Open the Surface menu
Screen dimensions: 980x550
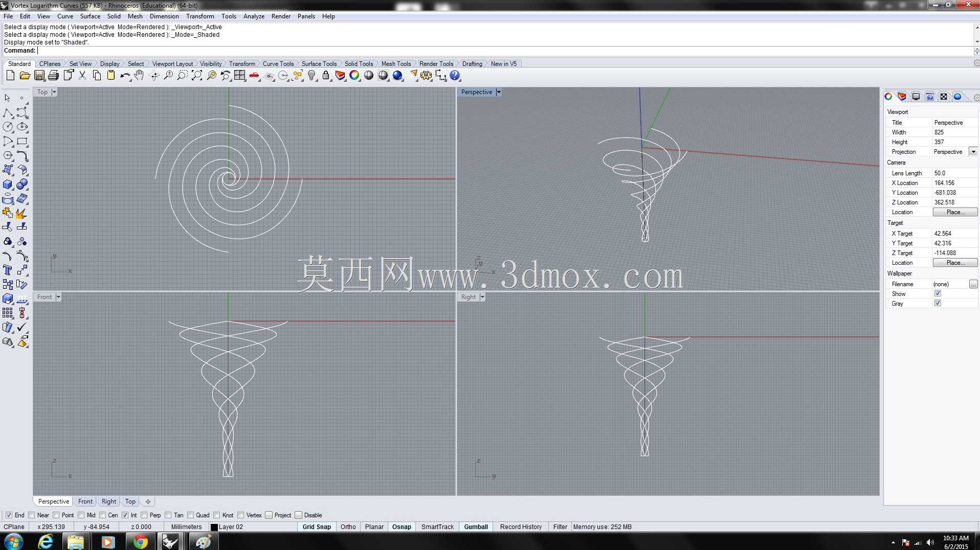(x=90, y=16)
